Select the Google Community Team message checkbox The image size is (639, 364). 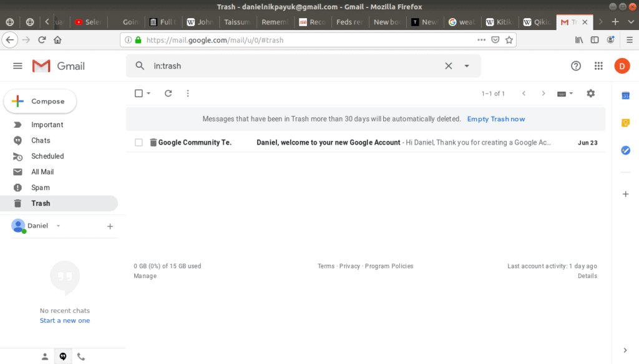(139, 143)
